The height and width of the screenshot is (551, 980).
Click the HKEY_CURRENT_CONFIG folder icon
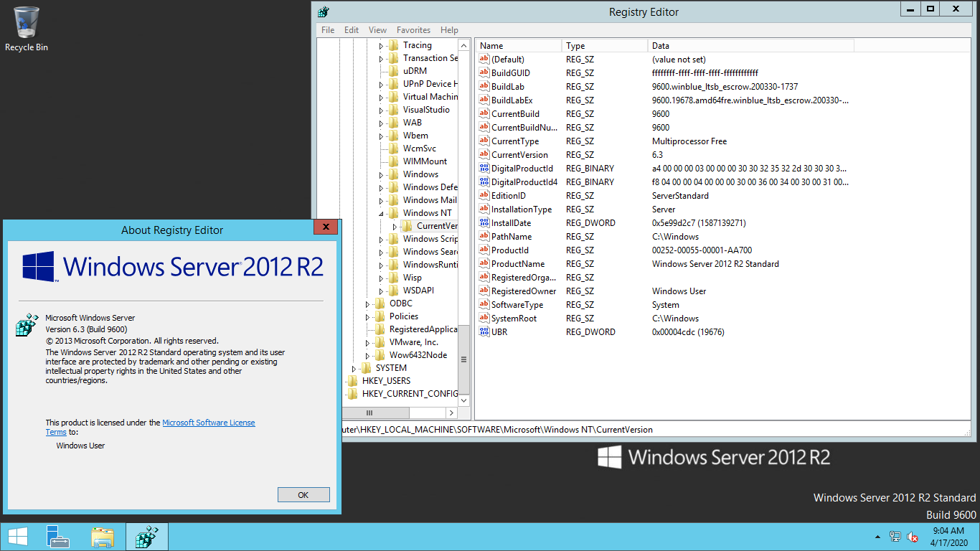352,394
